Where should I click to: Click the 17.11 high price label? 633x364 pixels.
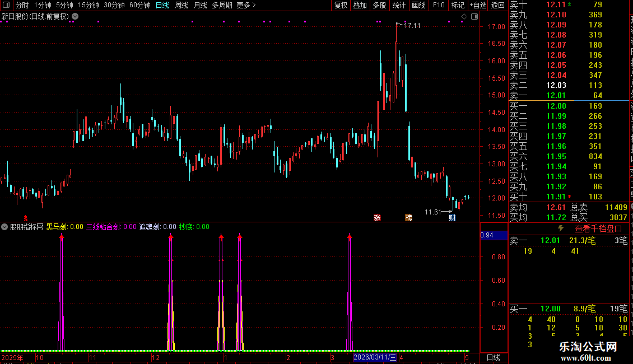(412, 25)
